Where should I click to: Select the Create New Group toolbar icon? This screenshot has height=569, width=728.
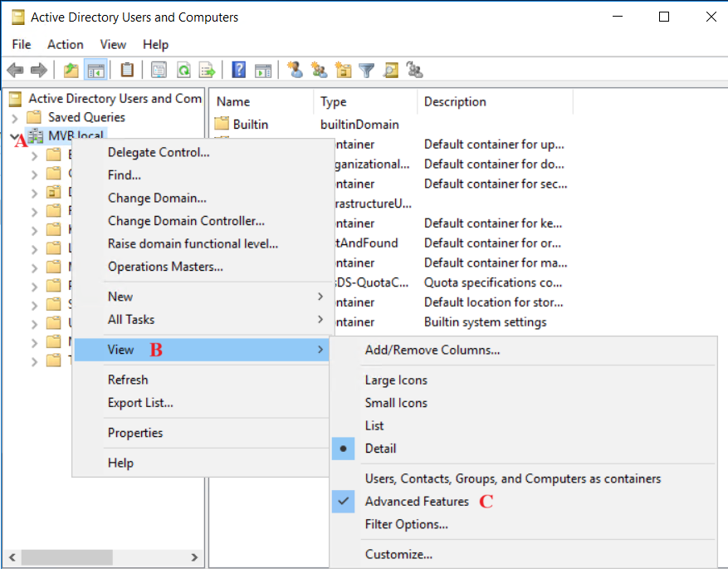[318, 70]
